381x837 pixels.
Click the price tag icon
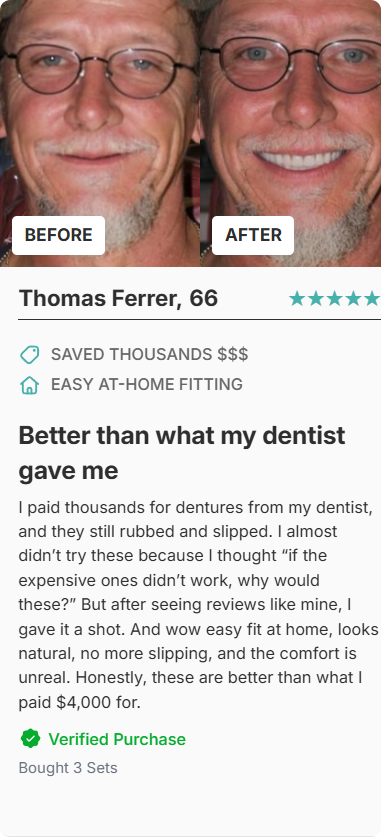tap(29, 354)
